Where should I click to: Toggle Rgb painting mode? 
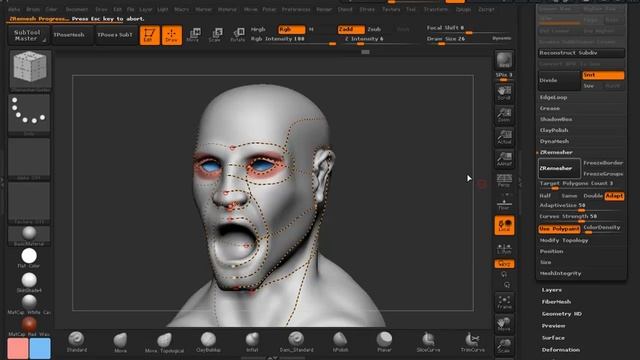tap(291, 29)
